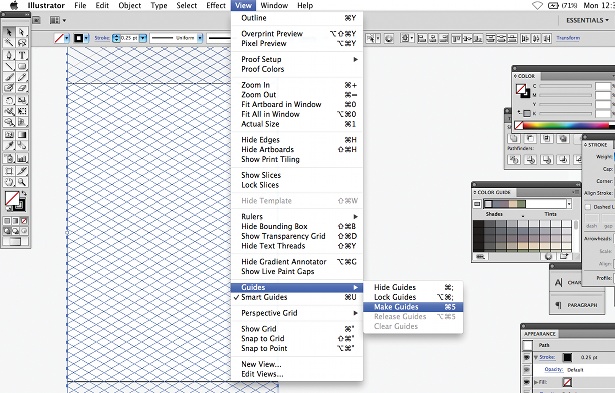Viewport: 615px width, 393px height.
Task: Choose the Line Segment tool
Action: [9, 66]
